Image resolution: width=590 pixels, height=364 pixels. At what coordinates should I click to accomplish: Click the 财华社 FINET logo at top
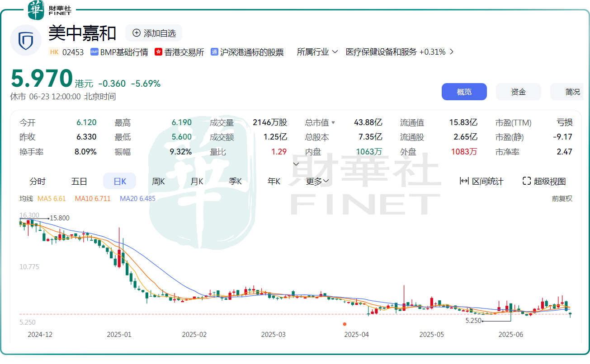[50, 10]
